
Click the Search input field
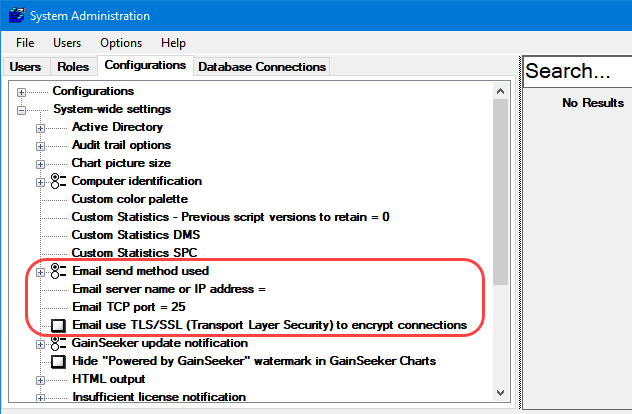[578, 71]
